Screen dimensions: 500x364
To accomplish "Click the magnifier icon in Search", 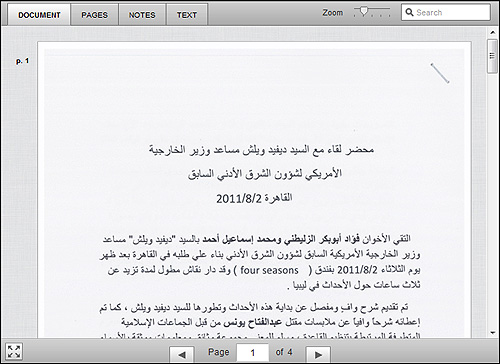I will tap(409, 12).
